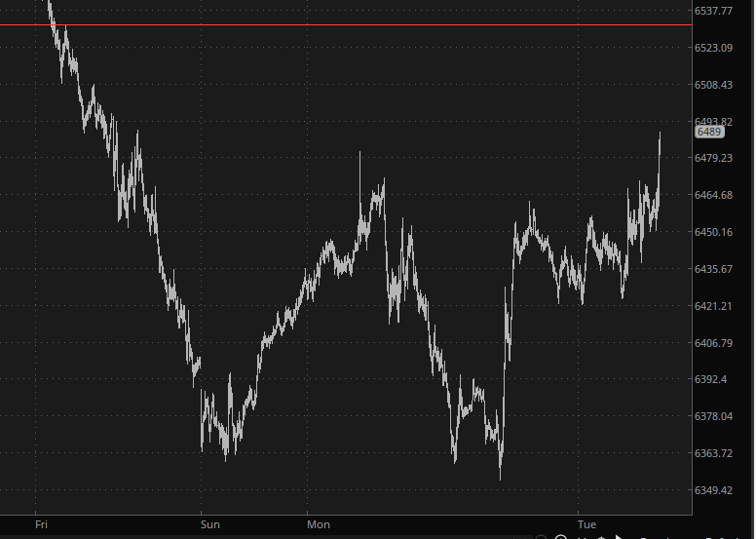Click the Tue date label on time axis
Screen dimensions: 756x539
pos(586,524)
